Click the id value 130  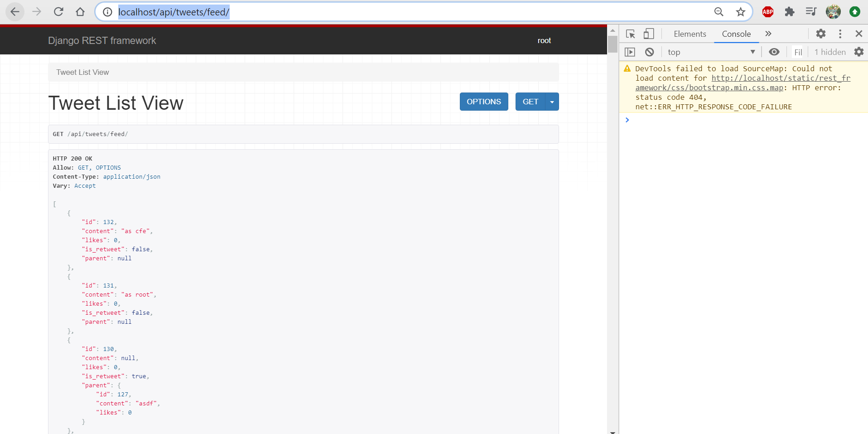coord(109,349)
